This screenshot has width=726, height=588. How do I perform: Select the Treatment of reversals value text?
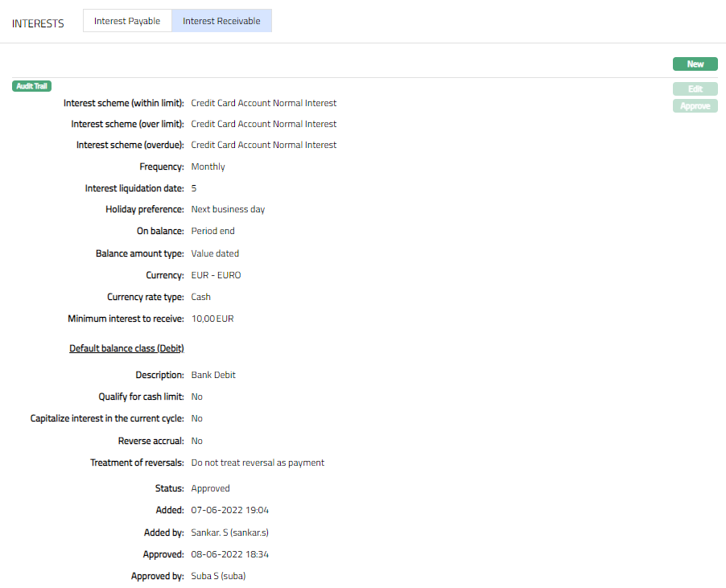[258, 463]
